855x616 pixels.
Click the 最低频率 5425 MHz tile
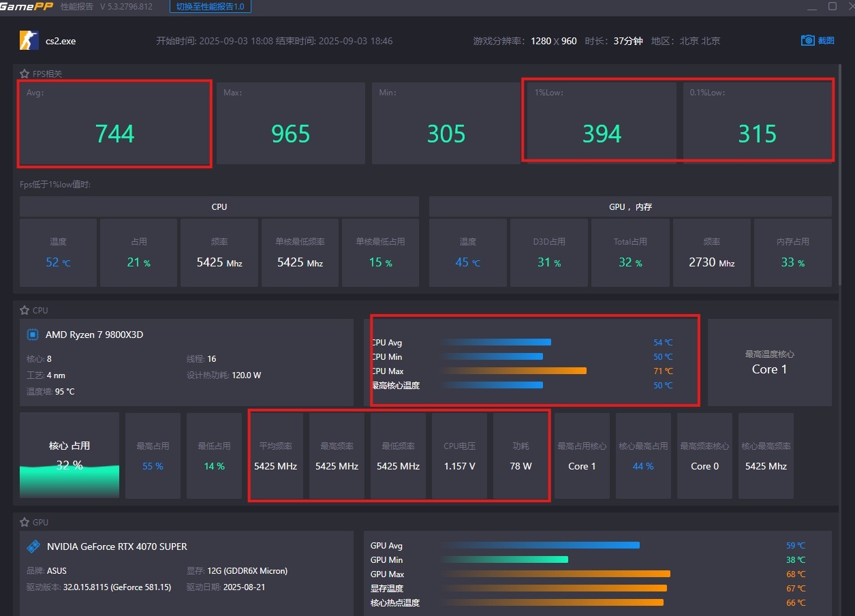(x=398, y=455)
